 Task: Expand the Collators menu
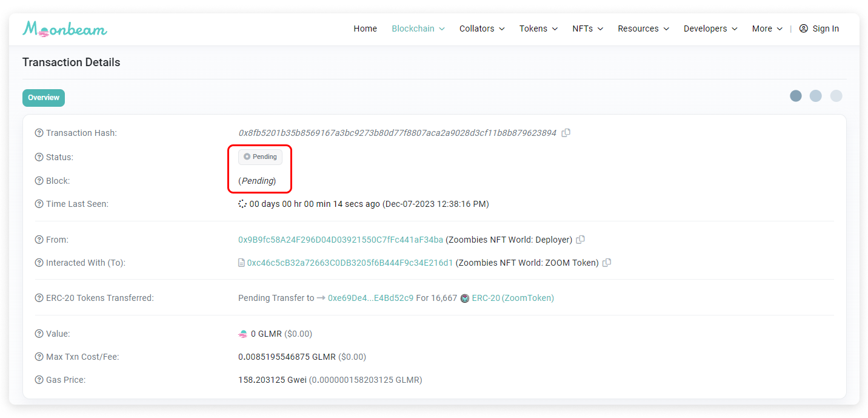tap(482, 29)
